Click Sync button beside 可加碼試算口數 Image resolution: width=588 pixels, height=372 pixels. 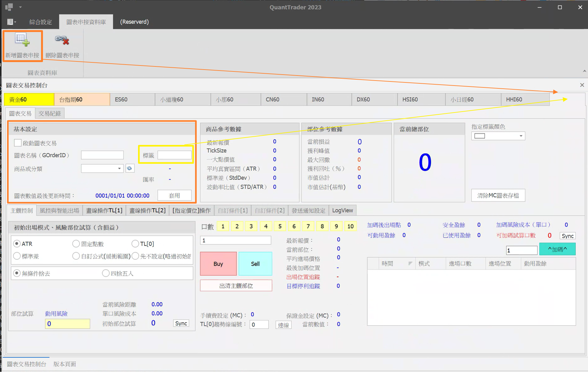(x=568, y=236)
